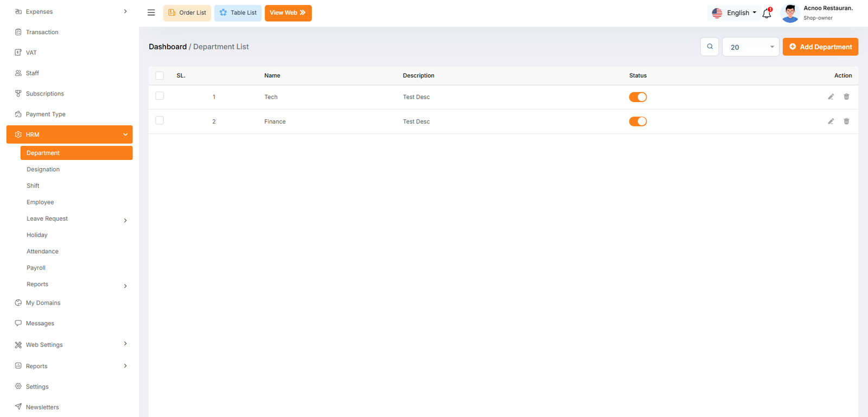Screen dimensions: 868x417
Task: Delete the Finance department with trash icon
Action: [846, 121]
